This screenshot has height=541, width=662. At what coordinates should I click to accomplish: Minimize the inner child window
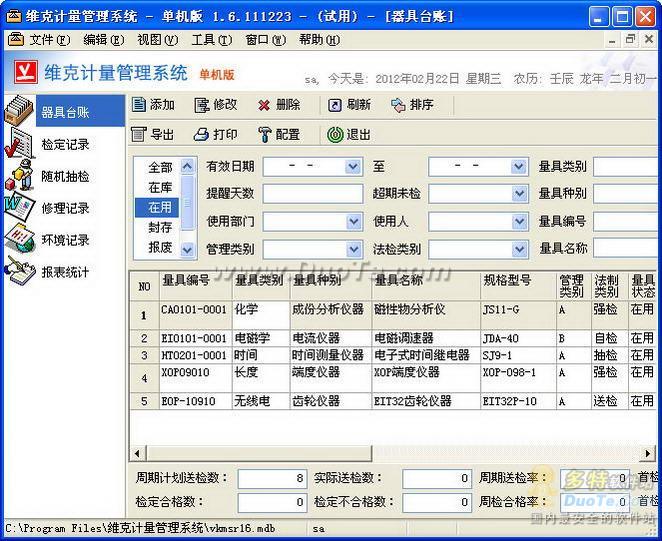612,40
